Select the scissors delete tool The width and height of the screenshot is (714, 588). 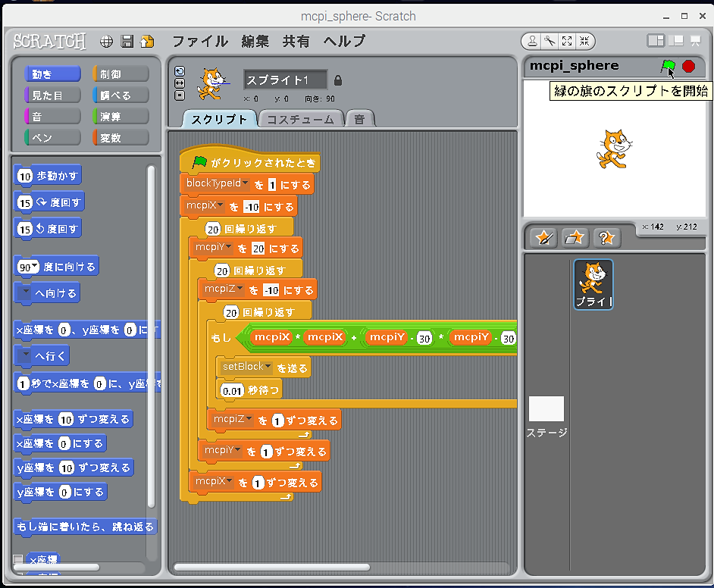tap(550, 41)
